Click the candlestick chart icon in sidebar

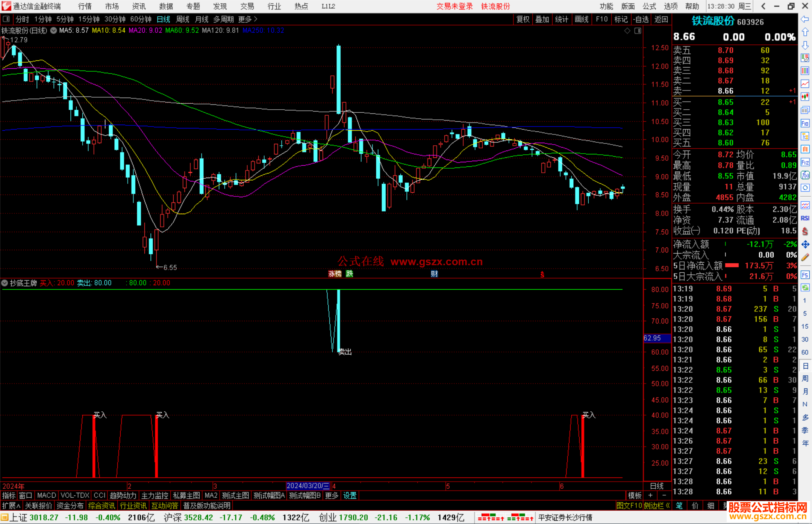(x=805, y=97)
